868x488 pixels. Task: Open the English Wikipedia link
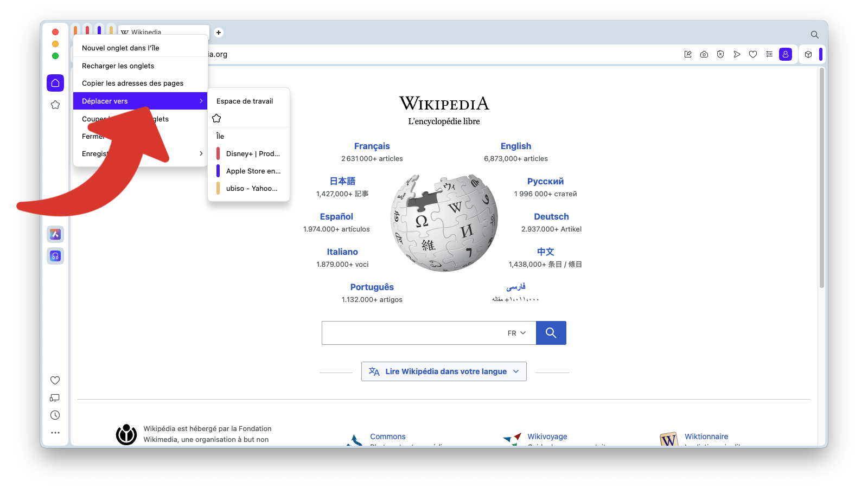tap(516, 146)
